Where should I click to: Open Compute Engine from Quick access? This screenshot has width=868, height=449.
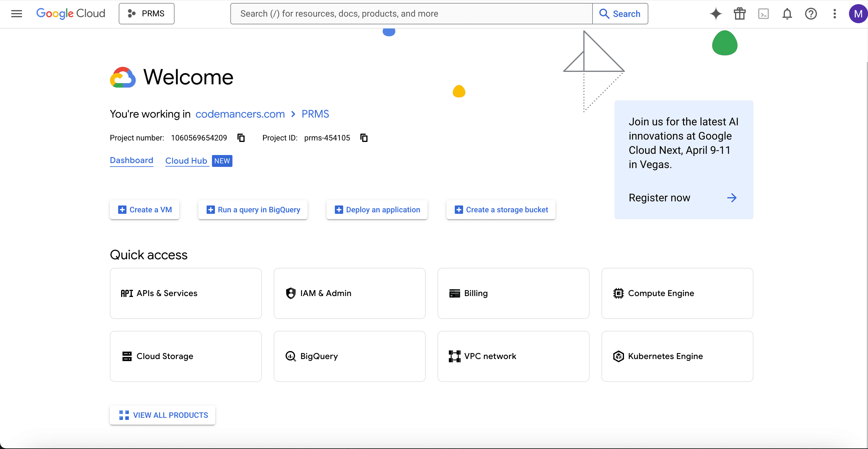[677, 293]
